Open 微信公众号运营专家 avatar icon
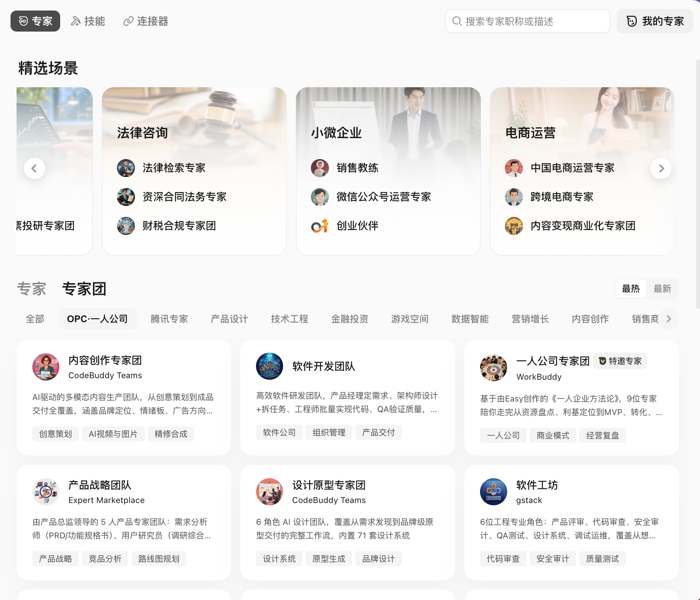Screen dimensions: 700x600 (x=320, y=197)
